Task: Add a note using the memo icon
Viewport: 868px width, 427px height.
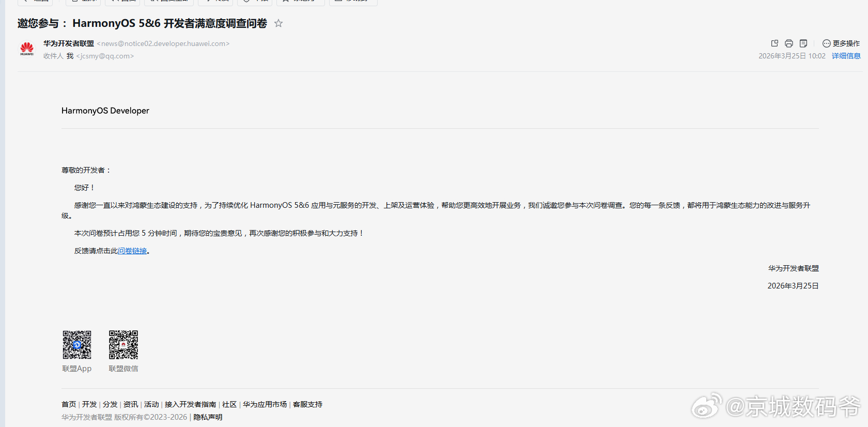Action: tap(803, 43)
